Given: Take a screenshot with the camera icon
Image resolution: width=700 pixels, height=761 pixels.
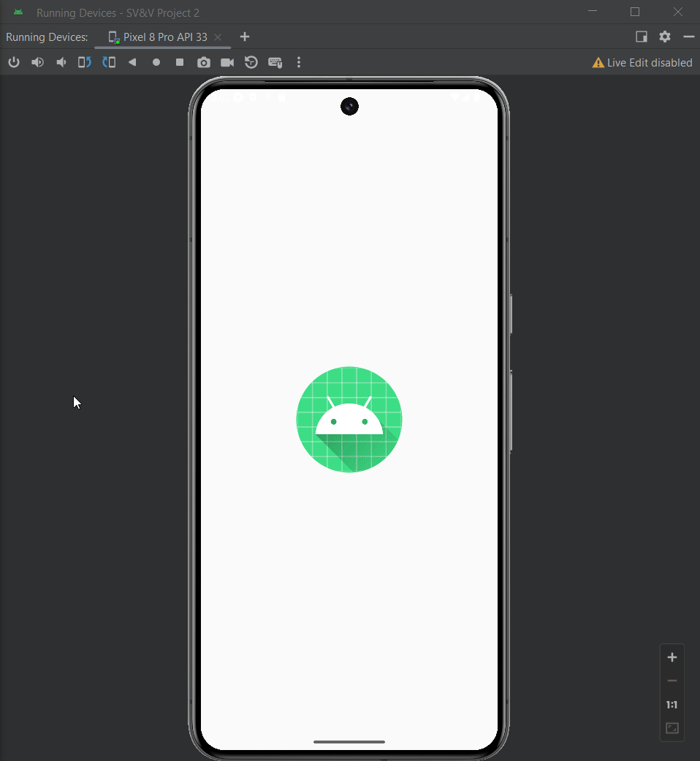Looking at the screenshot, I should click(204, 62).
